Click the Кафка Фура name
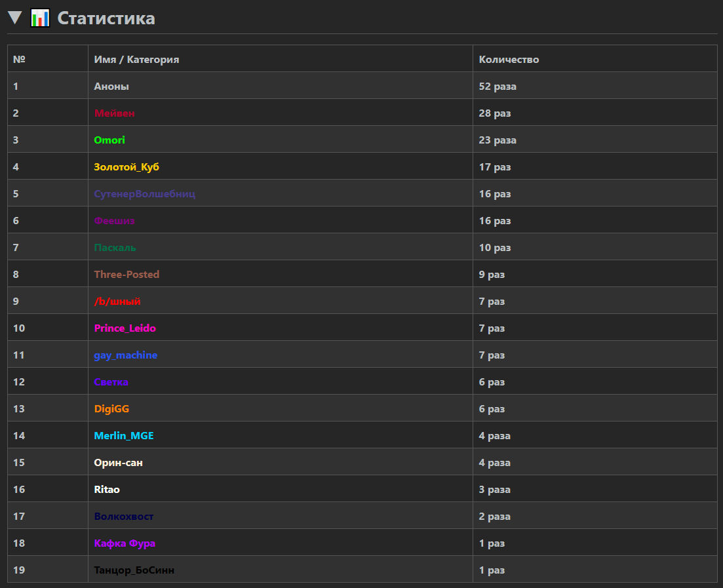Viewport: 723px width, 588px height. (x=125, y=543)
